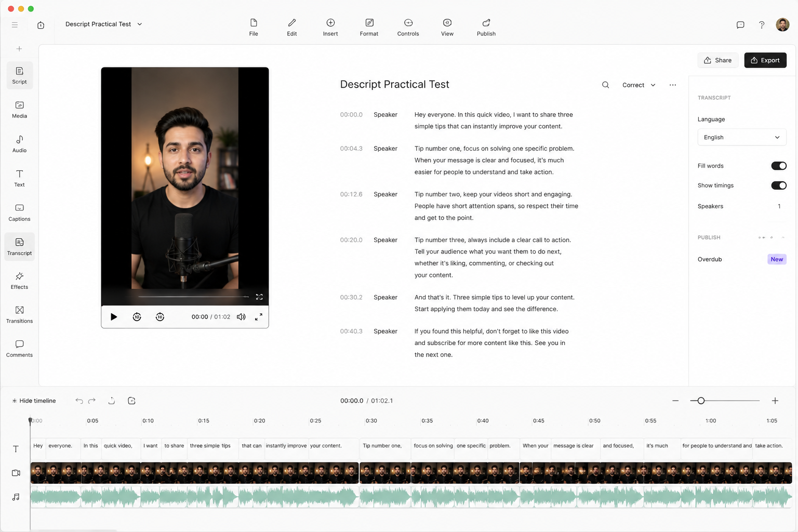Open the Publish menu in top toolbar
Screen dimensions: 798x532
pos(486,28)
